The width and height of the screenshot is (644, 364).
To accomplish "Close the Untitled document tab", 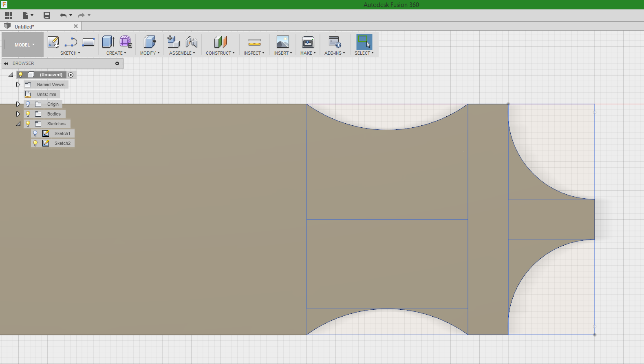I will tap(76, 26).
